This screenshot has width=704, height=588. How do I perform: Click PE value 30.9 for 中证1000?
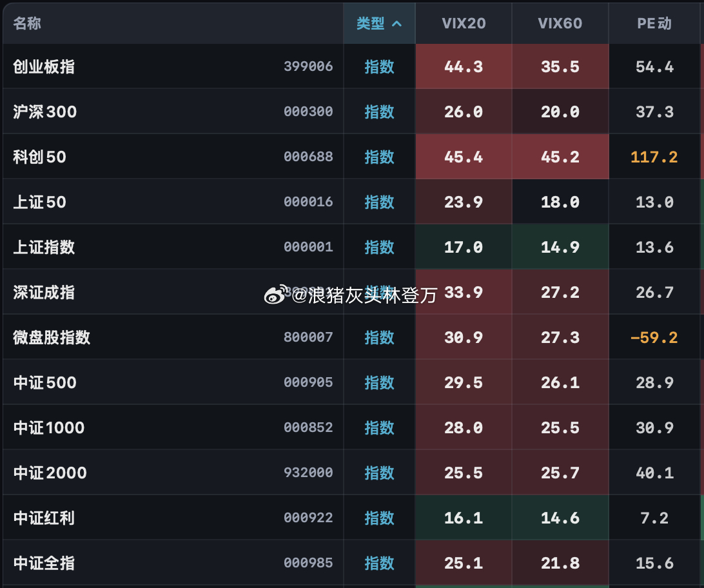pos(654,427)
